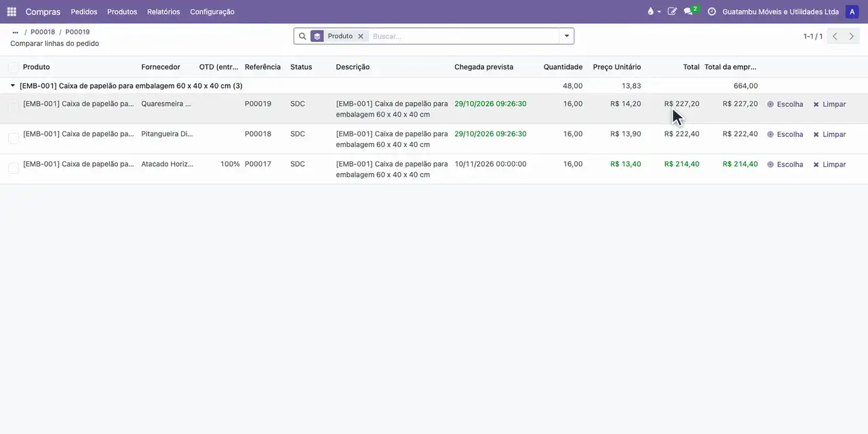The width and height of the screenshot is (868, 434).
Task: Open the Pedidos menu
Action: 84,12
